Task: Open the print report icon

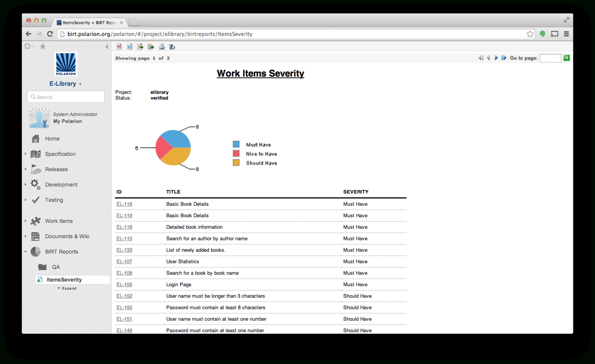Action: point(162,46)
